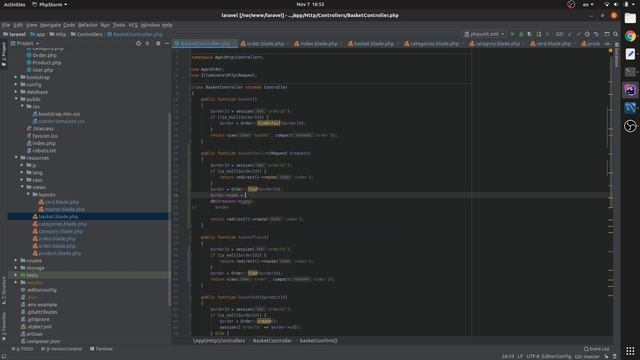This screenshot has height=360, width=640.
Task: Run the phpunit.xml configuration with the green play icon
Action: [513, 34]
